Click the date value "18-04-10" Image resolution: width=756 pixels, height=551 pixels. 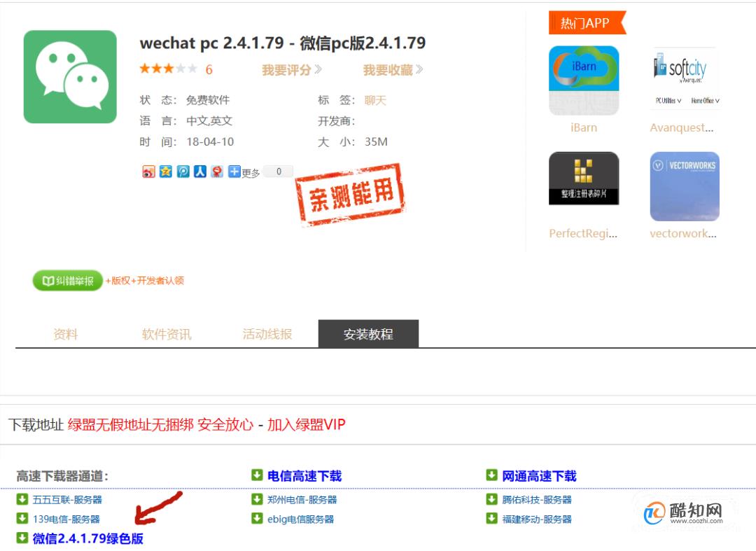coord(210,141)
